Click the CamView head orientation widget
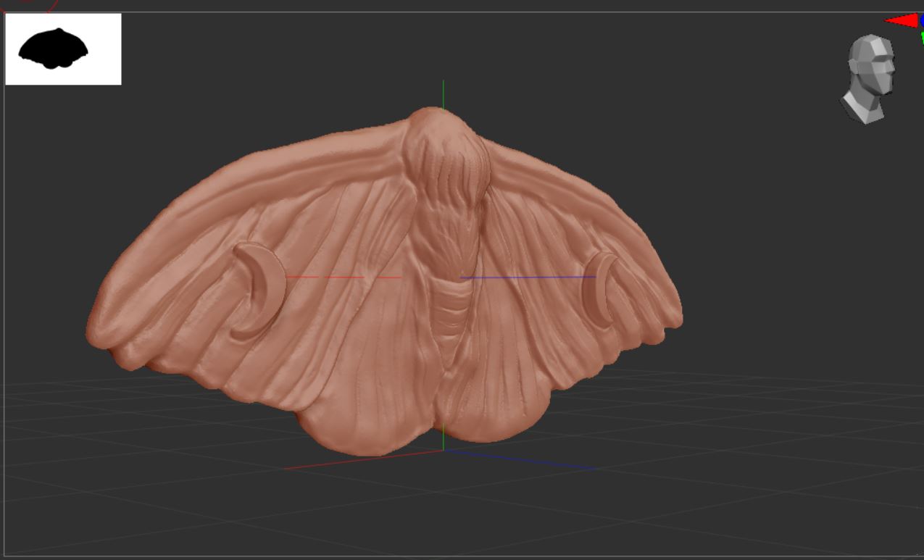The image size is (924, 560). 868,78
